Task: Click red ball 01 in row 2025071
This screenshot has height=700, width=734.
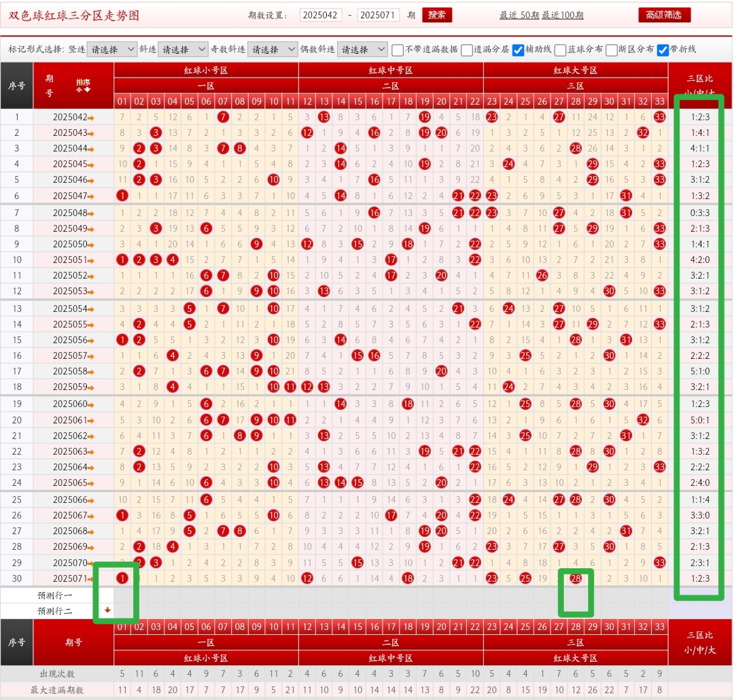Action: (122, 578)
